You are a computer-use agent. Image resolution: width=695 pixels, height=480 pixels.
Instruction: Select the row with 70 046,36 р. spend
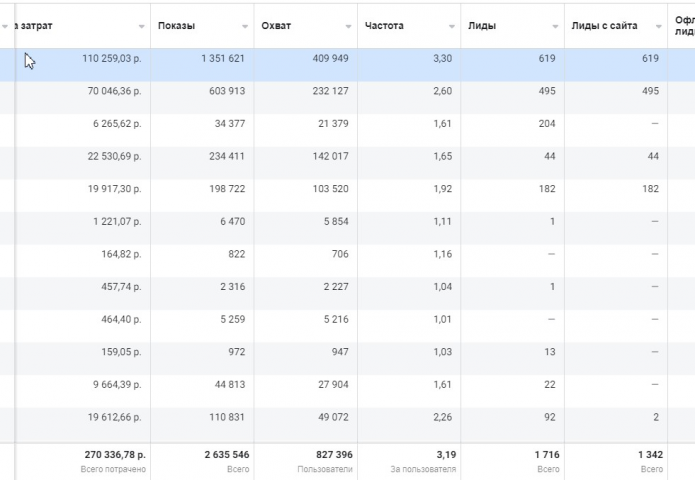pos(348,98)
